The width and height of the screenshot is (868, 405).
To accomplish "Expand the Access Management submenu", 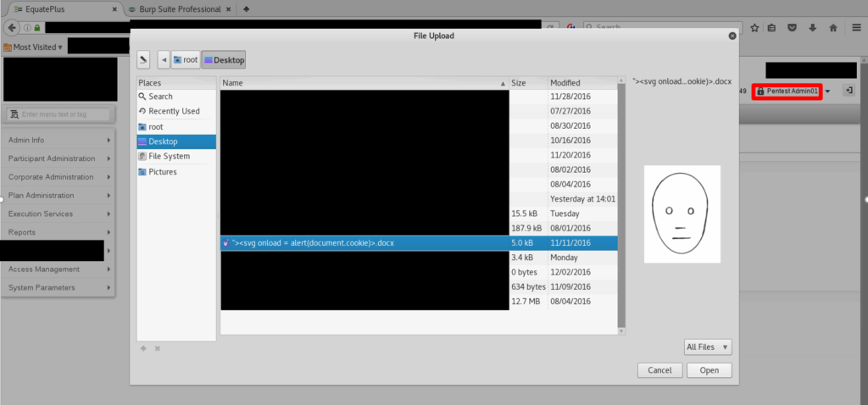I will (59, 269).
